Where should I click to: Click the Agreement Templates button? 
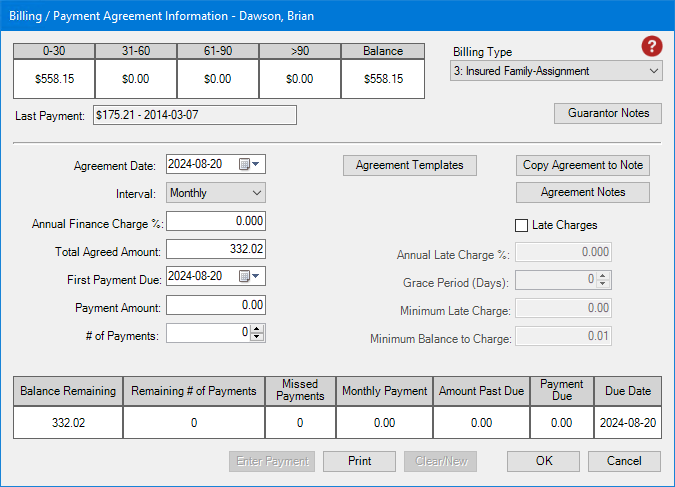[x=410, y=165]
